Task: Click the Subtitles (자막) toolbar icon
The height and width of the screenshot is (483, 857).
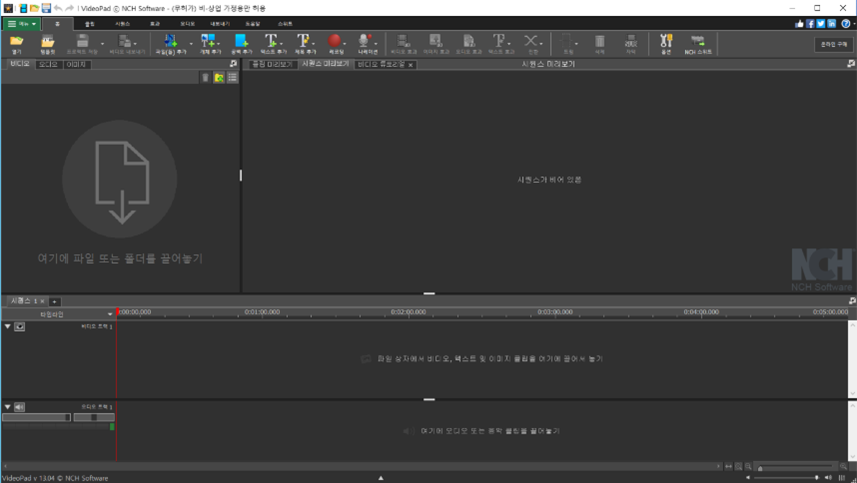Action: click(631, 41)
